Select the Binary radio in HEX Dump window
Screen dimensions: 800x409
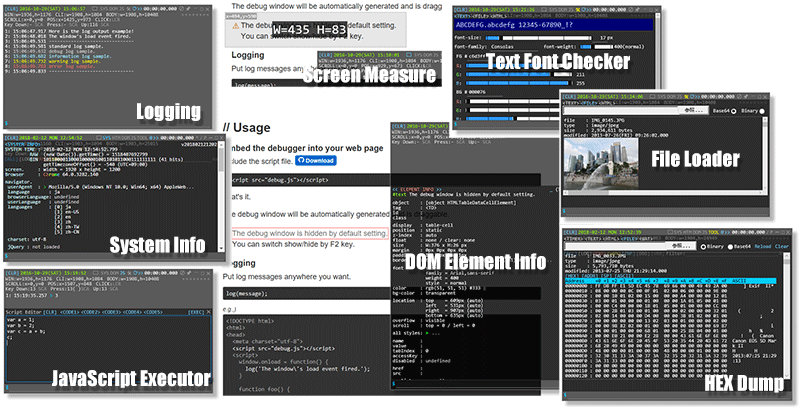(x=703, y=247)
